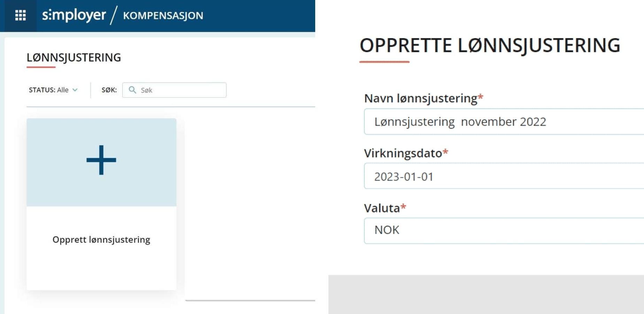
Task: Click the grey footer area below form
Action: pyautogui.click(x=486, y=294)
